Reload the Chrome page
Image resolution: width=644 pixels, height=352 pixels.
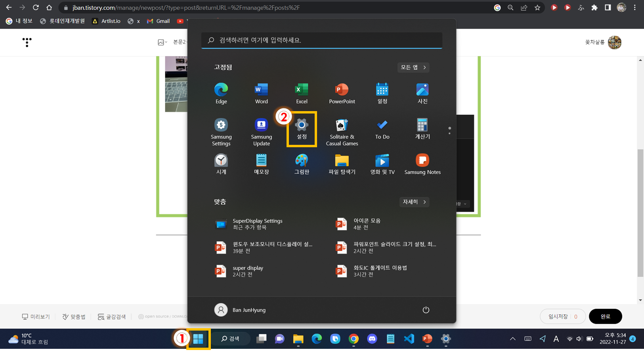[36, 8]
